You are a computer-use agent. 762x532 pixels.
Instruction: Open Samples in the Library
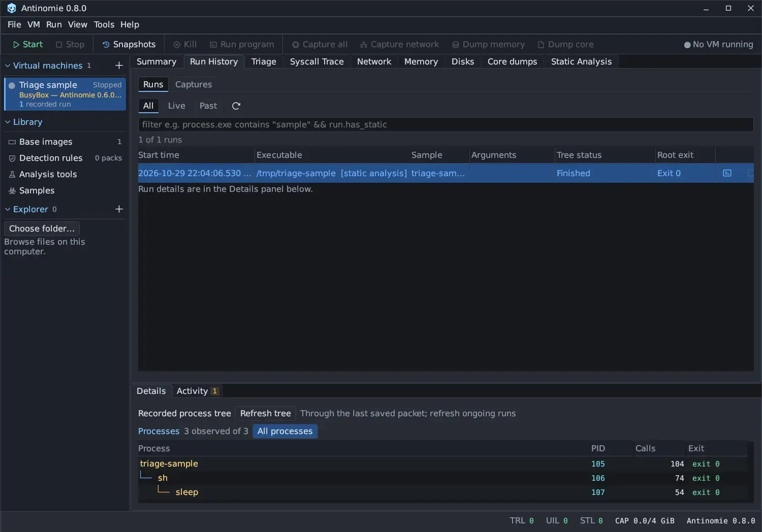pyautogui.click(x=65, y=190)
